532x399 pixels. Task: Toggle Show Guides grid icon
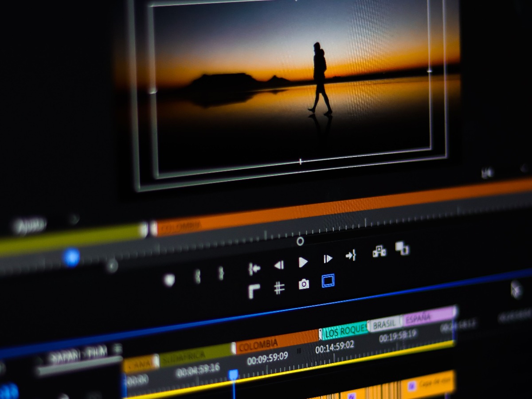tap(279, 288)
